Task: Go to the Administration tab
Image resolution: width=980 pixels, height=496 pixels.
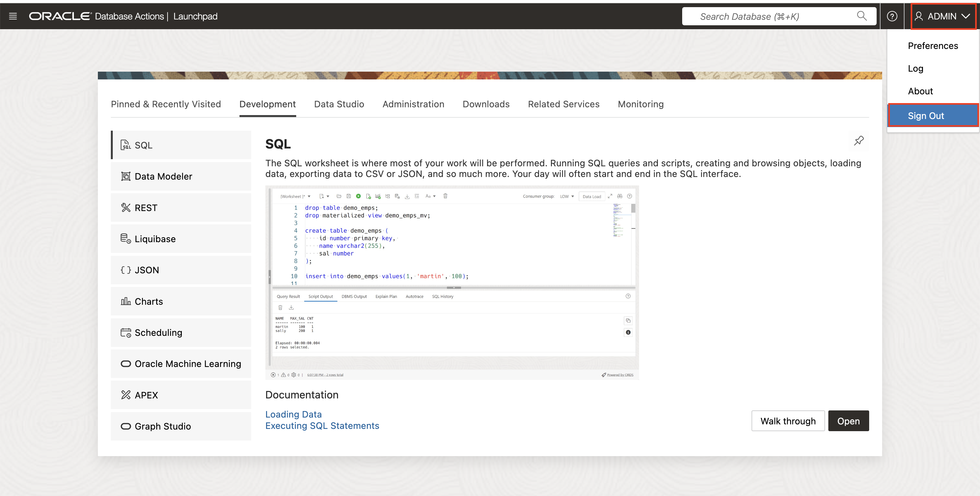Action: 413,104
